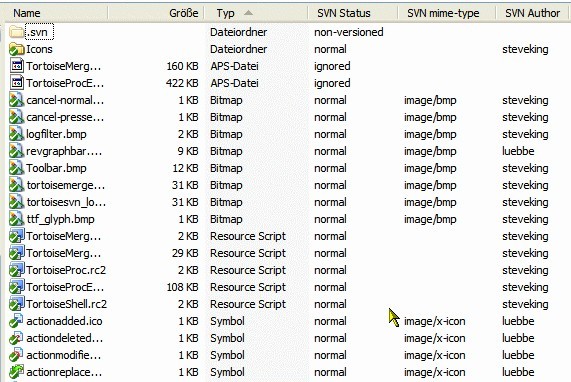The width and height of the screenshot is (571, 382).
Task: Select the actionreplace file name
Action: [64, 372]
